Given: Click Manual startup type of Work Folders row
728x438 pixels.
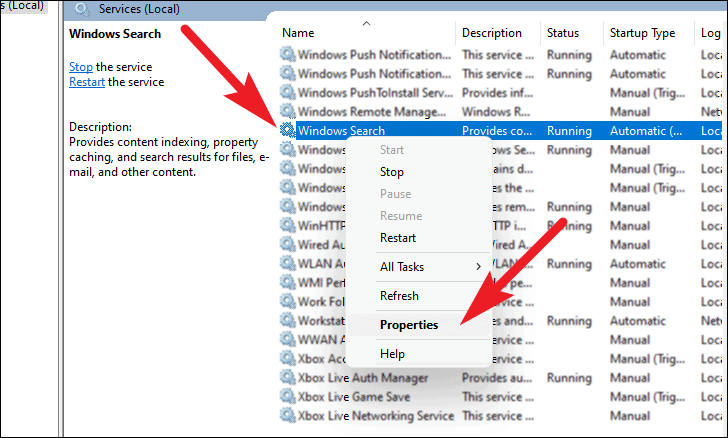Looking at the screenshot, I should pyautogui.click(x=630, y=302).
